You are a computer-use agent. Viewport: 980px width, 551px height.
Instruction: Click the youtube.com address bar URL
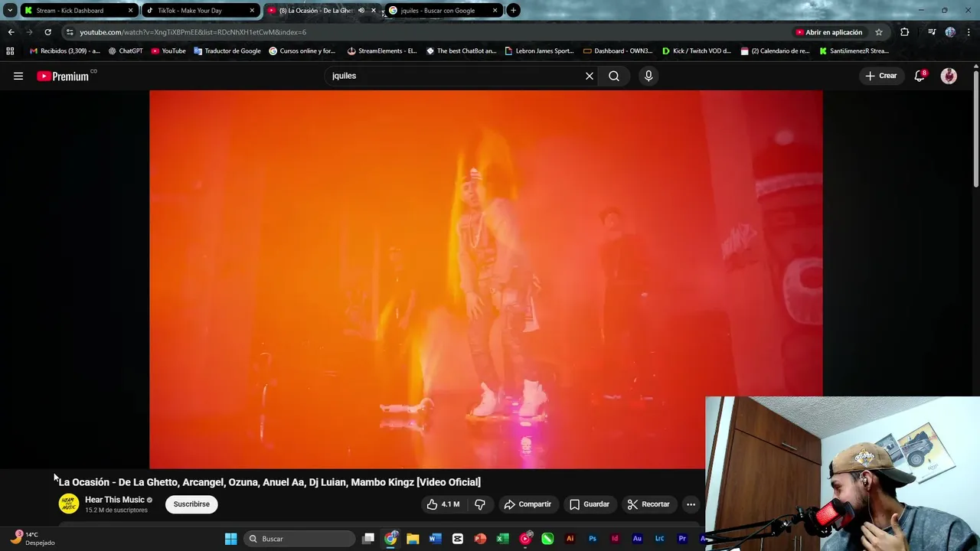point(193,32)
